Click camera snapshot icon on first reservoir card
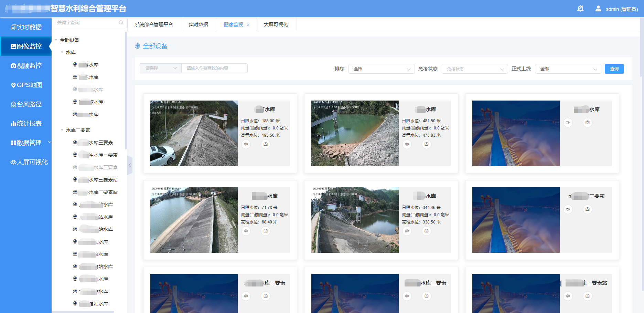 266,144
